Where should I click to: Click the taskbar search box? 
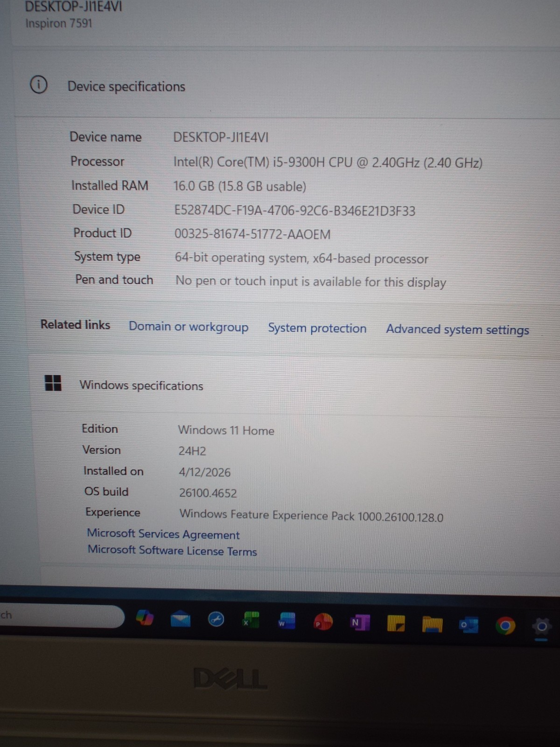[x=61, y=616]
